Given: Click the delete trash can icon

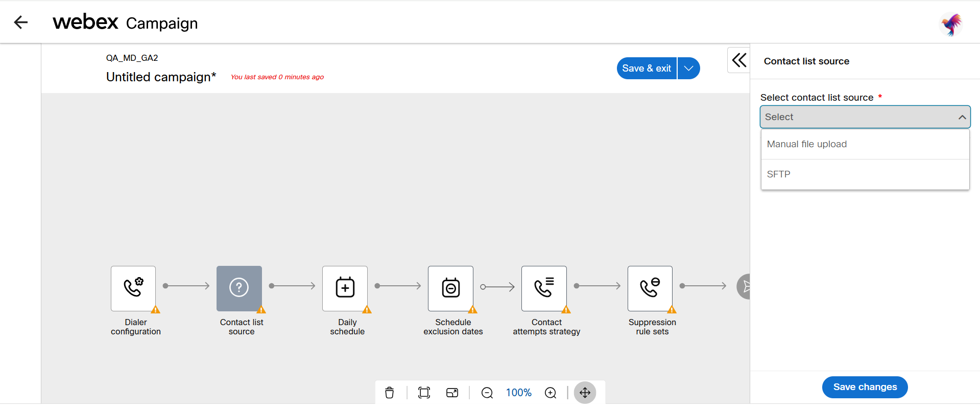Looking at the screenshot, I should pyautogui.click(x=390, y=393).
